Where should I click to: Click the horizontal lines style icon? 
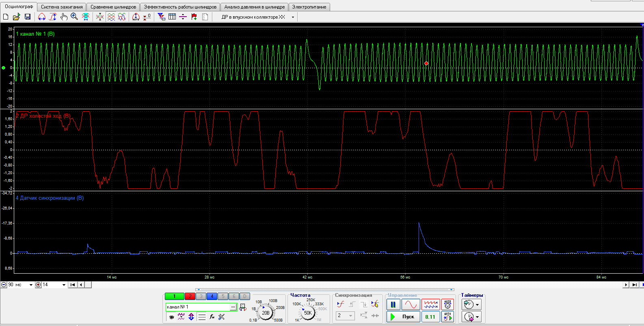pyautogui.click(x=202, y=317)
